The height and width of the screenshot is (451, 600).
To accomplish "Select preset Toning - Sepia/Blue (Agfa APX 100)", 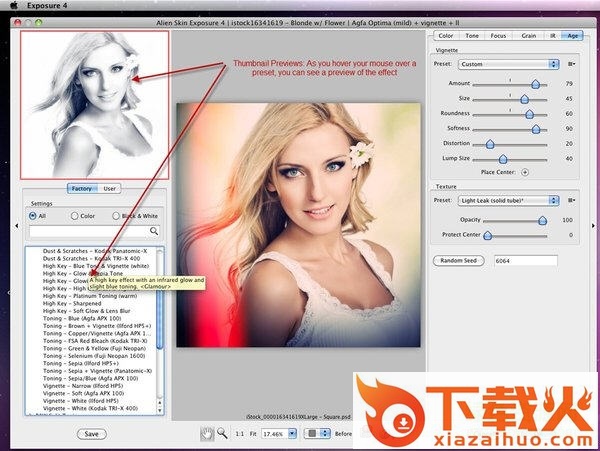I will 90,378.
